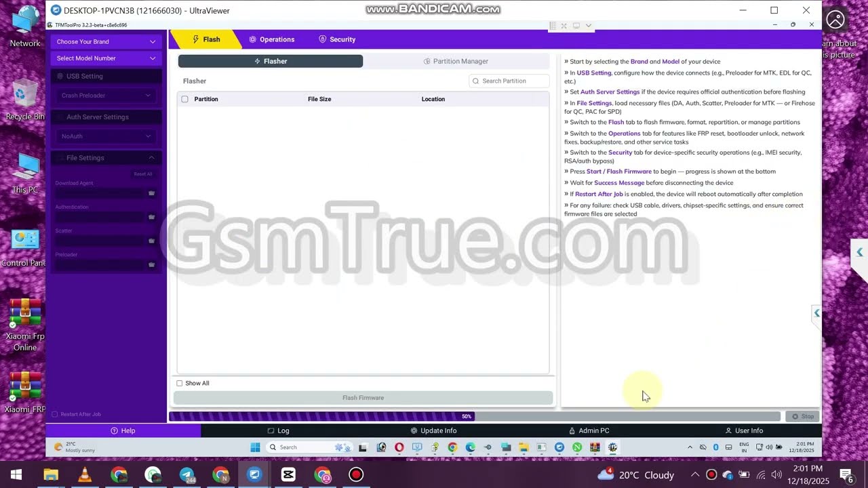Open the Choose Your Brand dropdown

(106, 41)
